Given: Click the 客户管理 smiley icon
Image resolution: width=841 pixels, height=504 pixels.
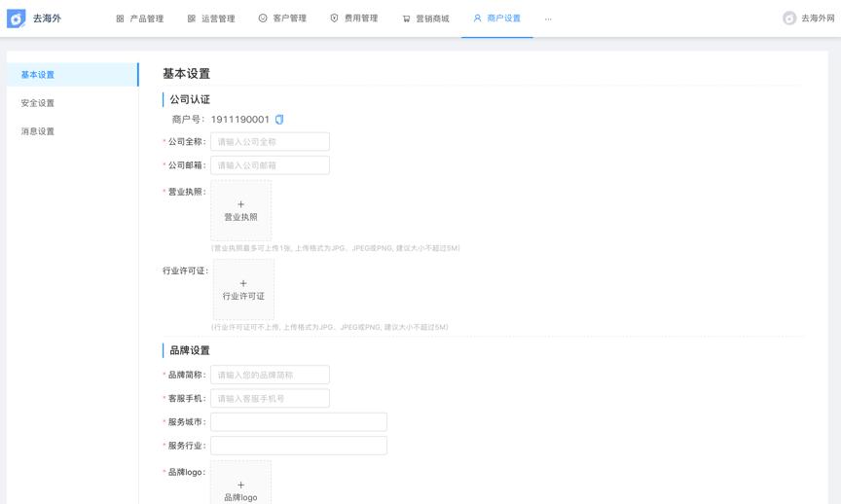Looking at the screenshot, I should coord(263,18).
